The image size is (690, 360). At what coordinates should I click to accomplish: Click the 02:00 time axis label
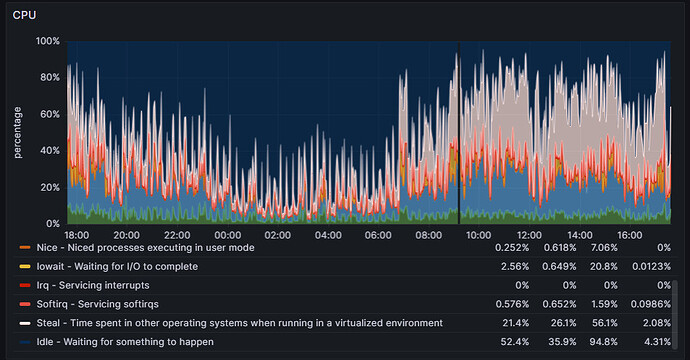coord(278,235)
